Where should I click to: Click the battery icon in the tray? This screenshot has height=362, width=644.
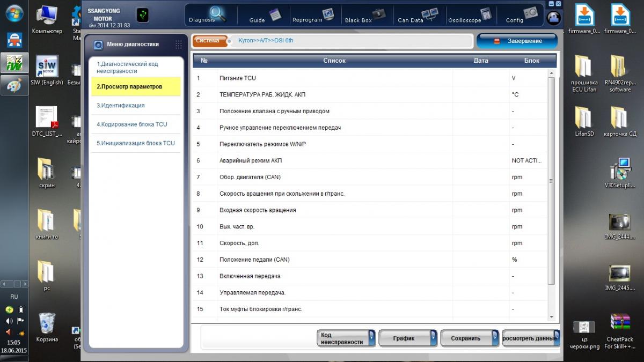click(x=20, y=309)
